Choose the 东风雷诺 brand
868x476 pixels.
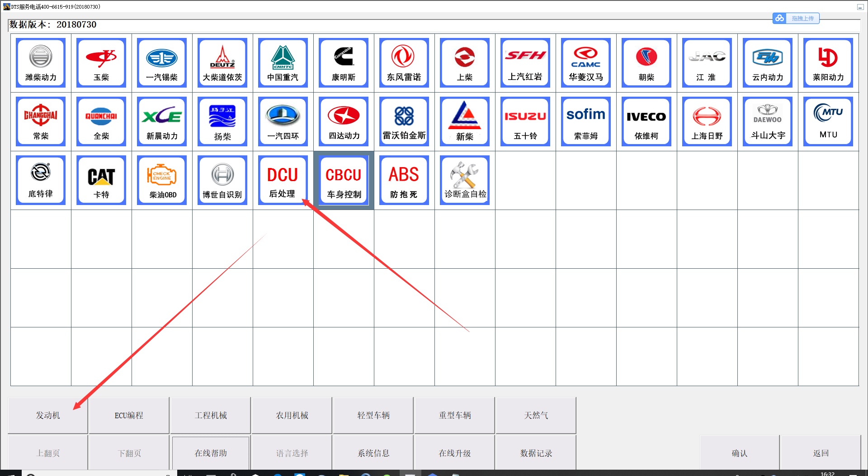tap(404, 63)
